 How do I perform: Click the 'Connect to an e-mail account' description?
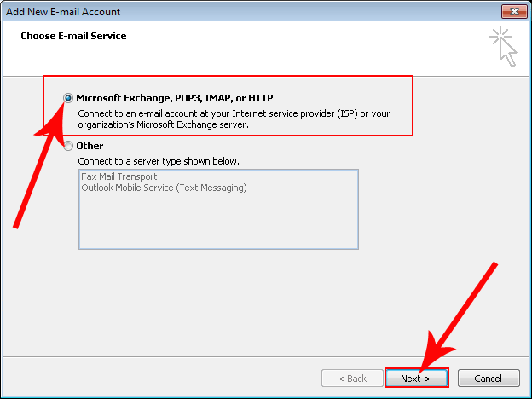click(234, 119)
